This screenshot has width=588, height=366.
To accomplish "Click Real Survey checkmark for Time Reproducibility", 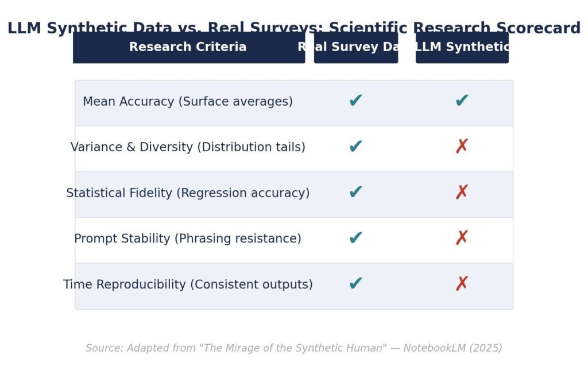I will pyautogui.click(x=355, y=284).
